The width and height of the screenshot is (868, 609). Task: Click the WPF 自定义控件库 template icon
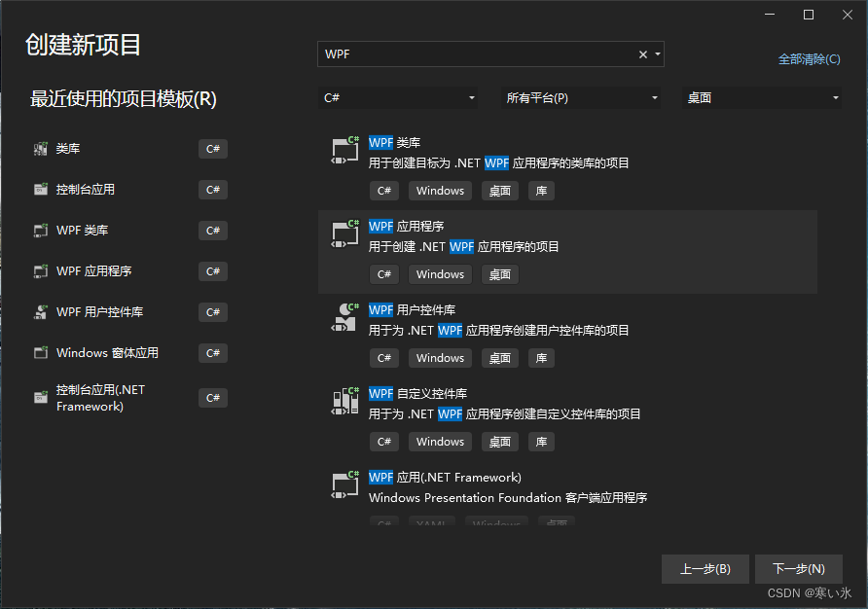[344, 402]
